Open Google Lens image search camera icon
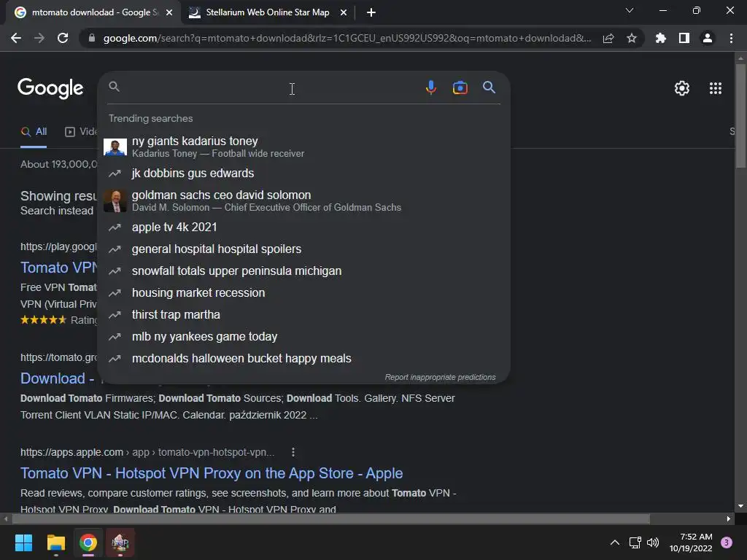747x560 pixels. (x=460, y=87)
